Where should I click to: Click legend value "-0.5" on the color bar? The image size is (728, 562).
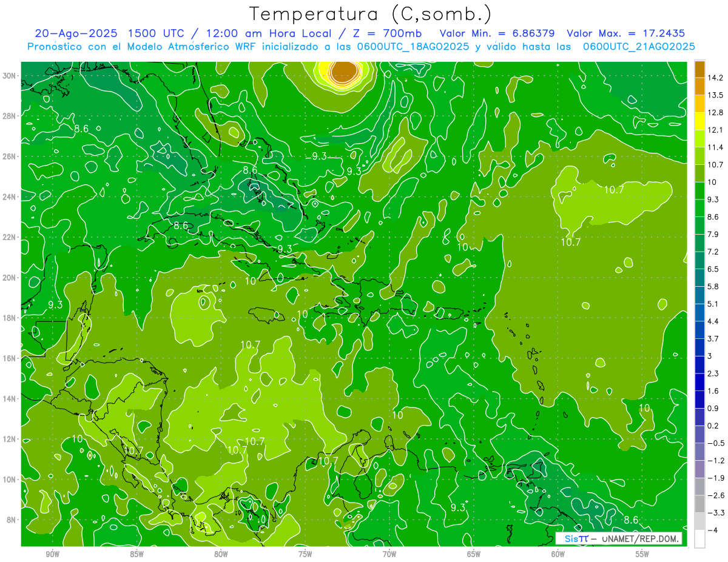(x=716, y=444)
